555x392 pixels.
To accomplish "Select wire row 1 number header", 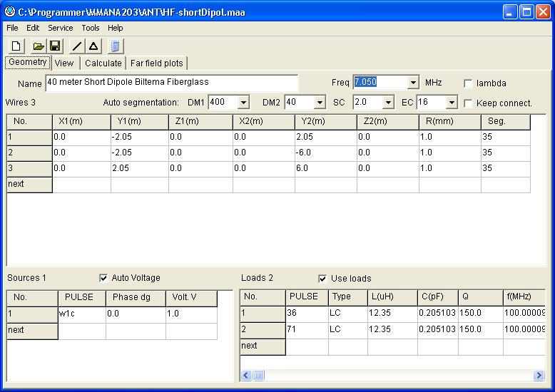I will tap(30, 138).
